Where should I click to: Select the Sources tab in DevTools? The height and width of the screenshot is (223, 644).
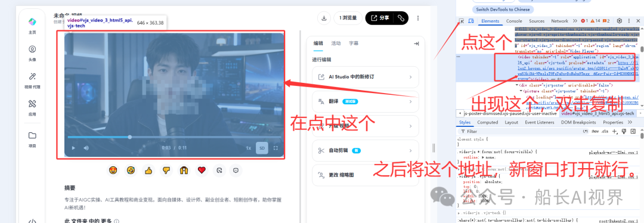coord(537,21)
